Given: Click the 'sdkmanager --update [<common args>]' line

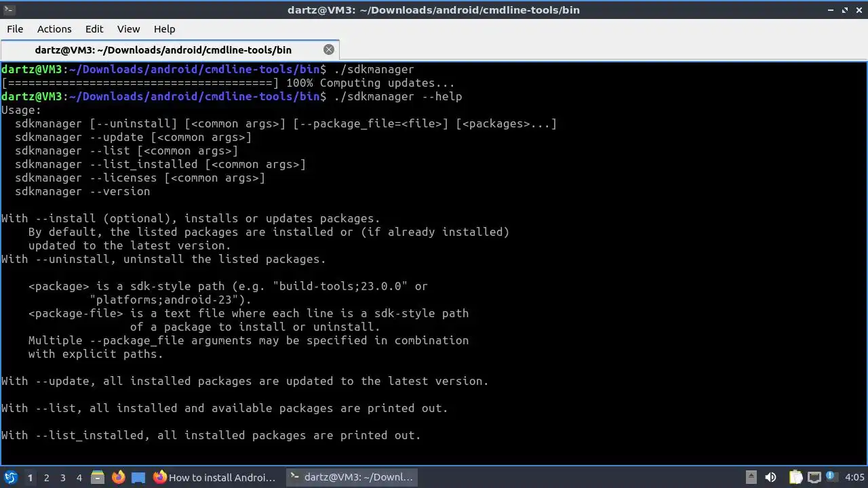Looking at the screenshot, I should 133,137.
